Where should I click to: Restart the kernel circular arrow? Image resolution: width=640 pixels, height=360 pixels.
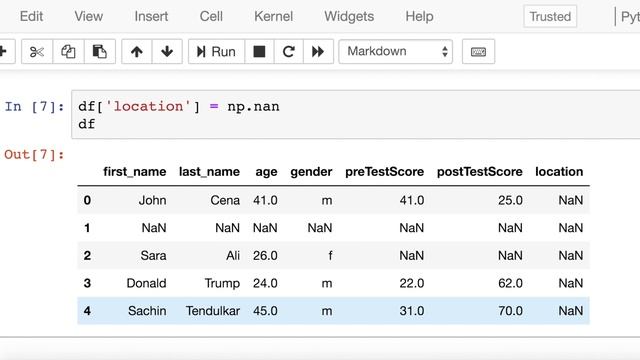pyautogui.click(x=289, y=52)
